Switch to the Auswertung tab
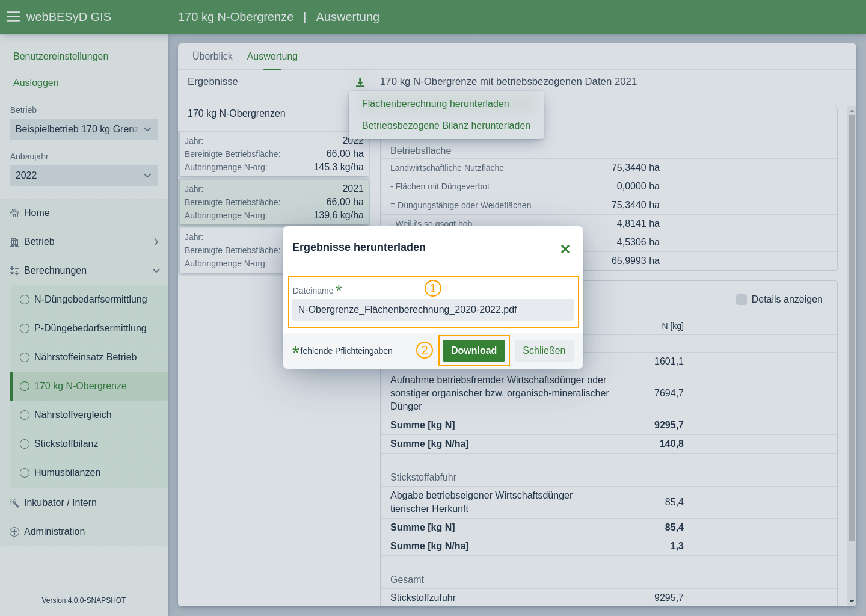Image resolution: width=866 pixels, height=616 pixels. tap(272, 57)
